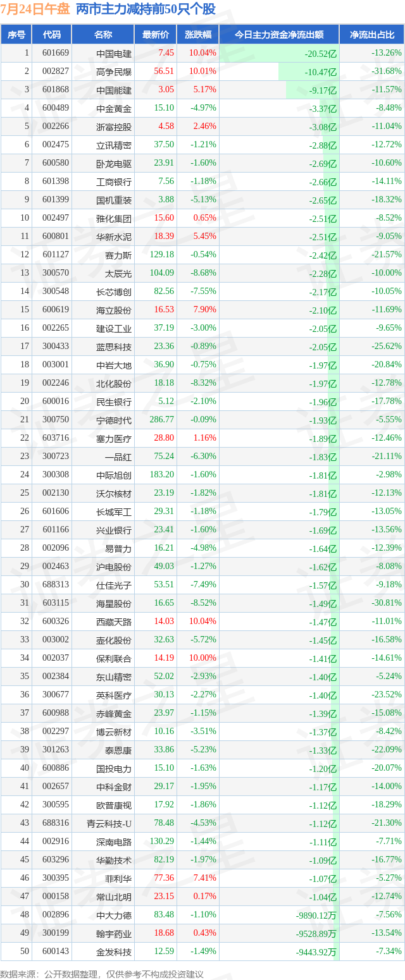Click stock name 工商银行

click(x=114, y=181)
